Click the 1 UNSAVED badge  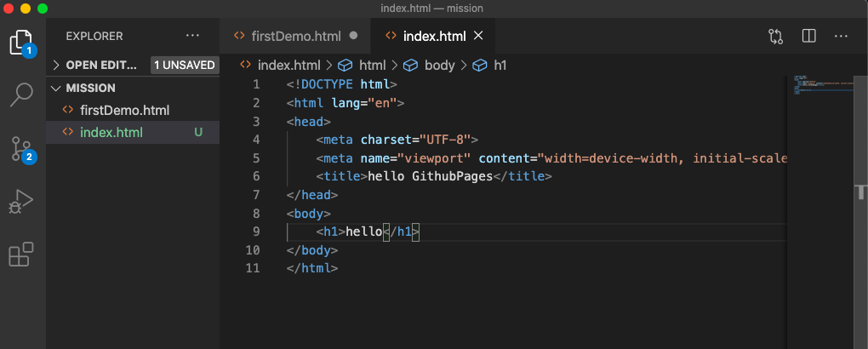click(x=185, y=65)
